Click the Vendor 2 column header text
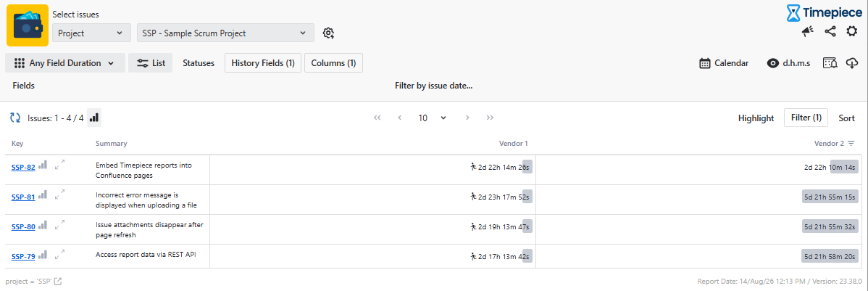The image size is (868, 291). click(x=829, y=144)
